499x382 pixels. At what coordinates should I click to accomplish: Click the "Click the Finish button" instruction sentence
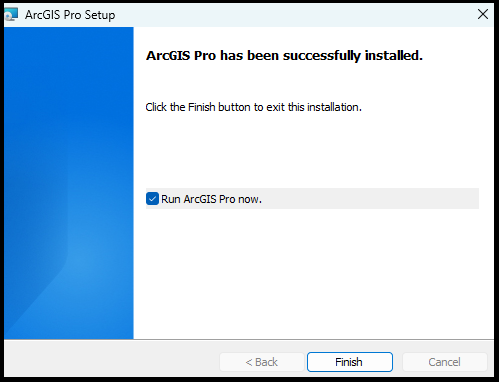253,107
